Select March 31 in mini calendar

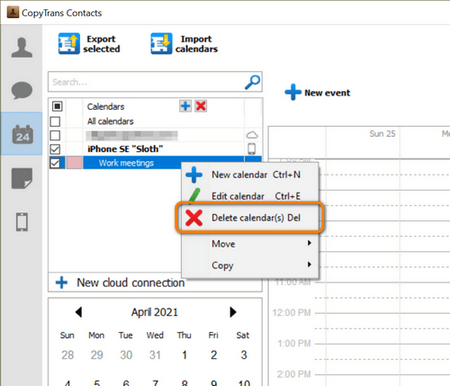(x=155, y=355)
